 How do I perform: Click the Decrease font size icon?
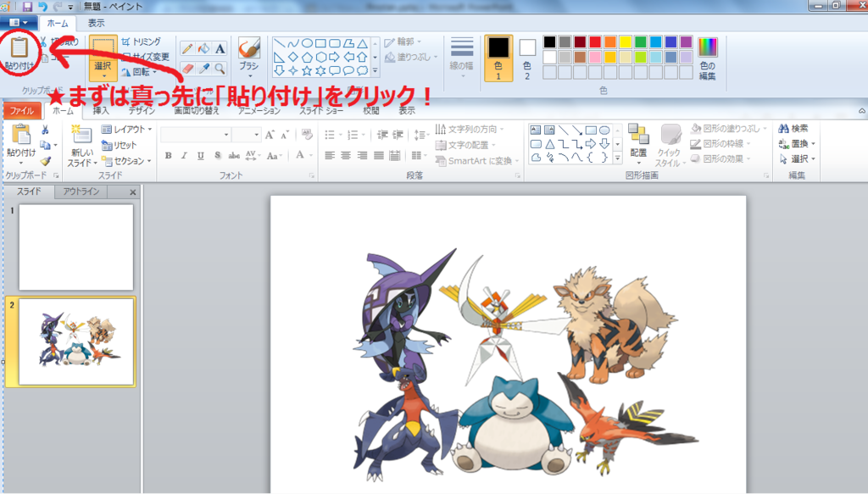coord(285,135)
